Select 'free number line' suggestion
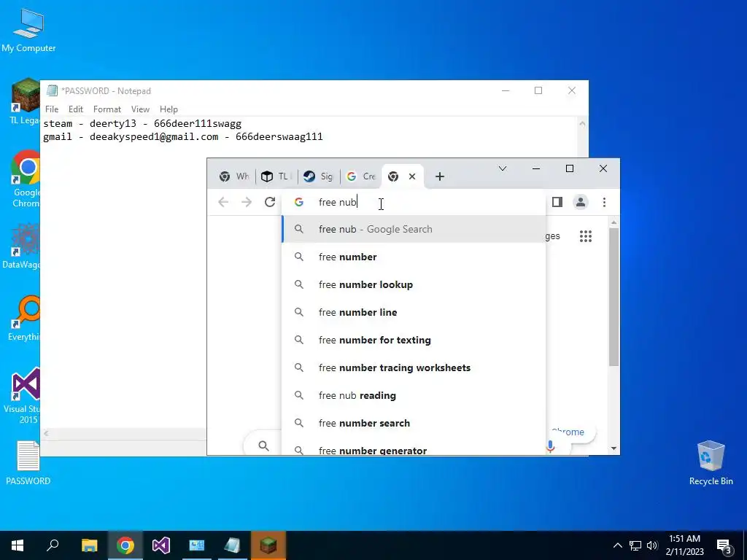747x560 pixels. coord(414,312)
